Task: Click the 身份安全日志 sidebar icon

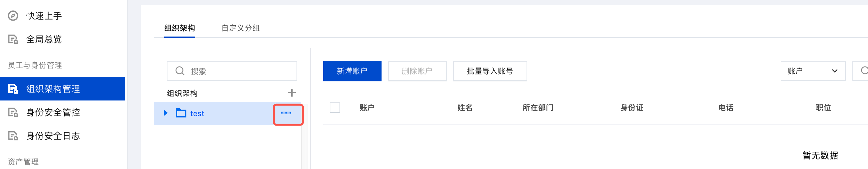Action: click(13, 136)
